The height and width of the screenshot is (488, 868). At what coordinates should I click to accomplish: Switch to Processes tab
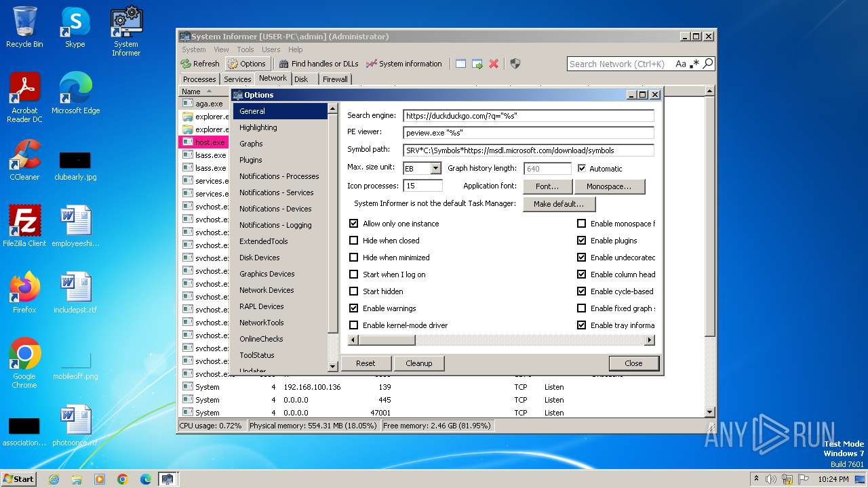click(x=199, y=79)
